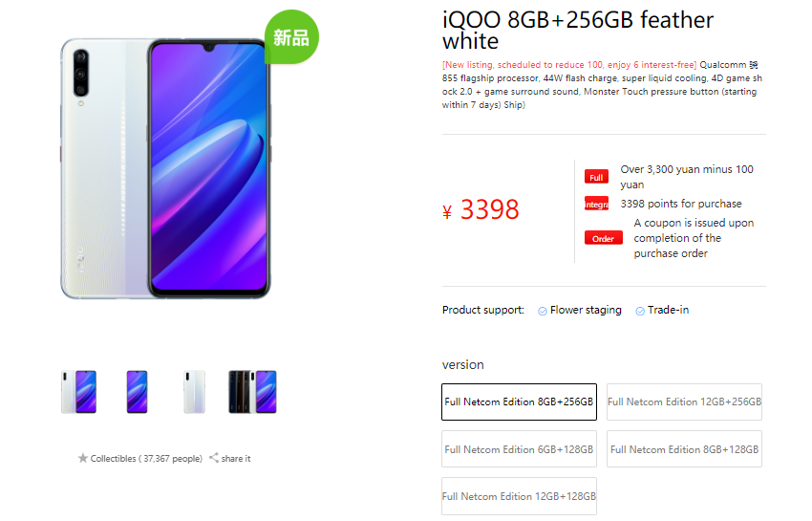Click the Trade-in support link
The height and width of the screenshot is (521, 812).
(668, 310)
